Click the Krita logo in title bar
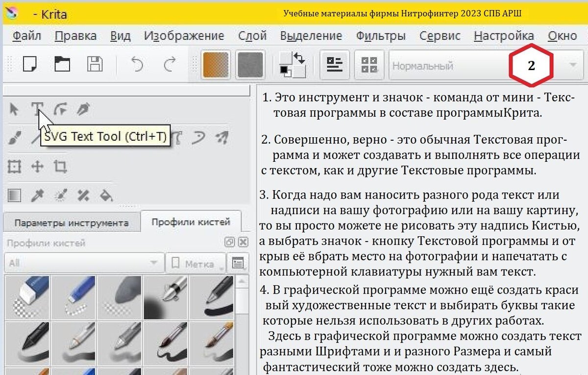The height and width of the screenshot is (375, 588). tap(11, 12)
